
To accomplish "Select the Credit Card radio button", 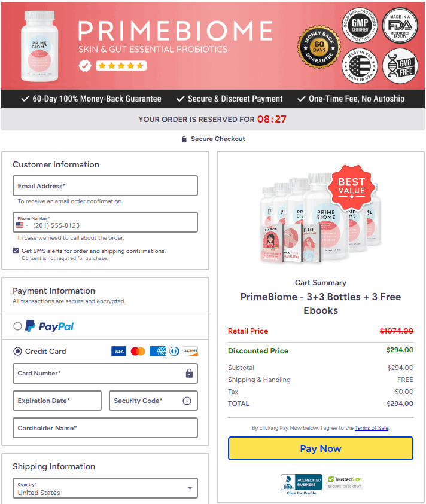I will 18,352.
